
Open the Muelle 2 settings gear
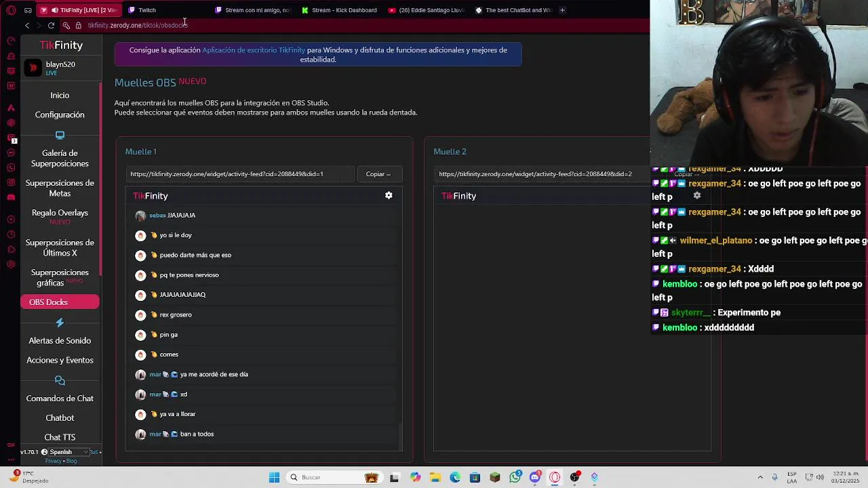point(697,195)
